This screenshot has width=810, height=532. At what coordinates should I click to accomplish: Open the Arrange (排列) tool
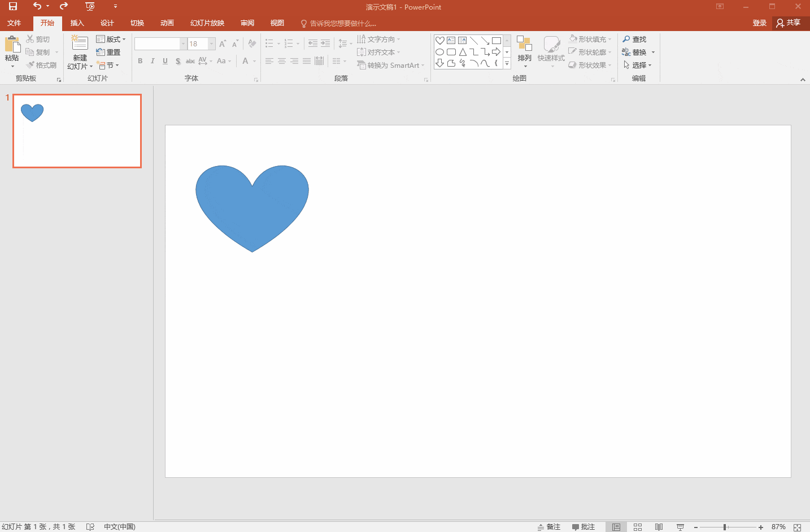tap(525, 51)
